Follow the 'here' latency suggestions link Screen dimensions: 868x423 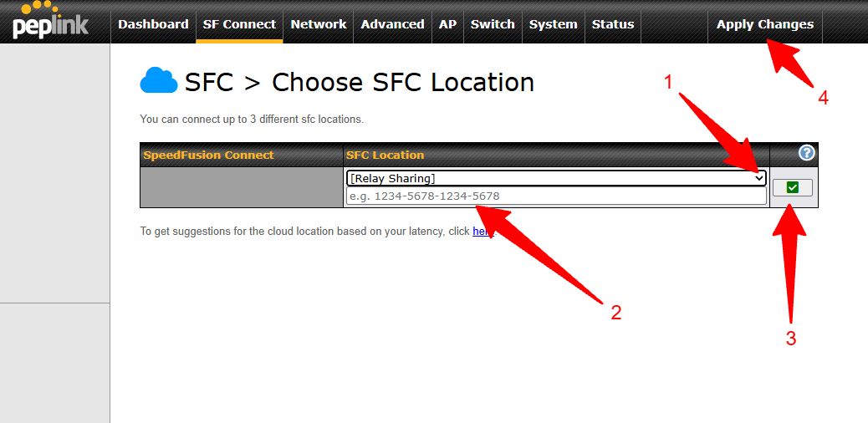[x=483, y=232]
